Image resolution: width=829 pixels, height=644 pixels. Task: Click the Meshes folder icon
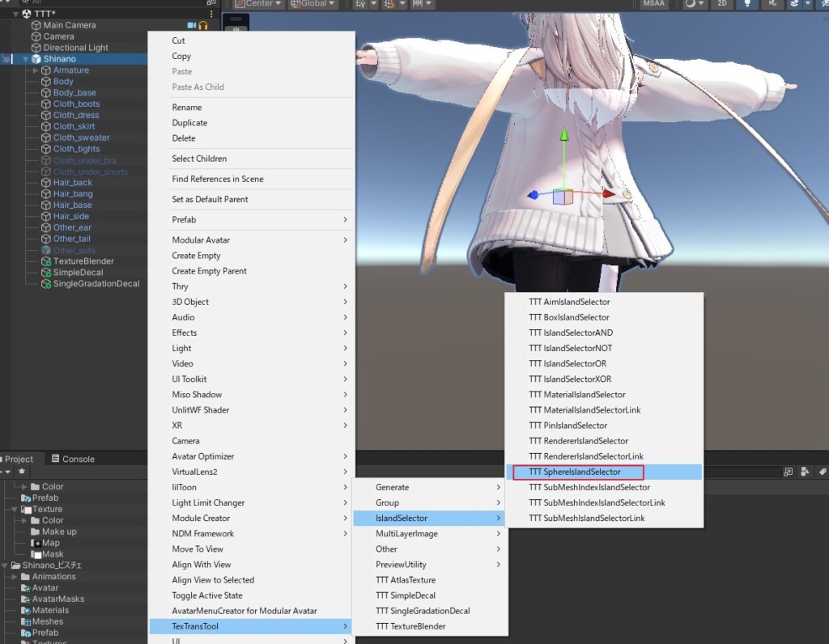(x=25, y=622)
